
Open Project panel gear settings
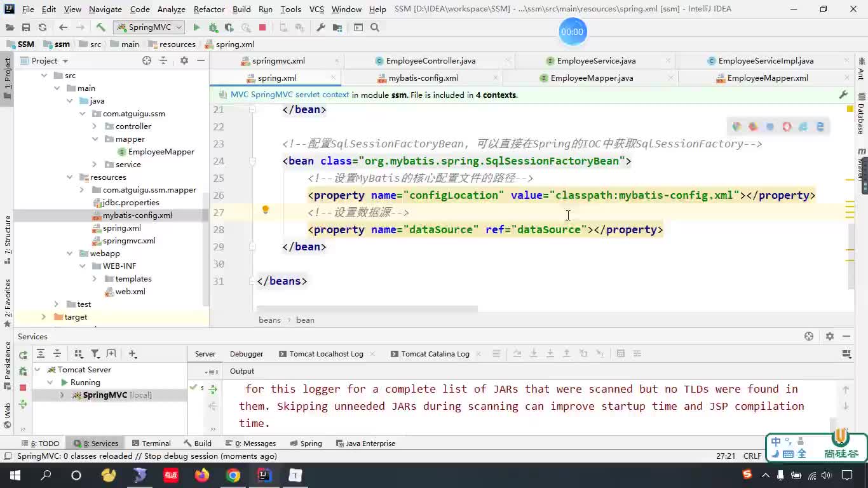pyautogui.click(x=184, y=60)
